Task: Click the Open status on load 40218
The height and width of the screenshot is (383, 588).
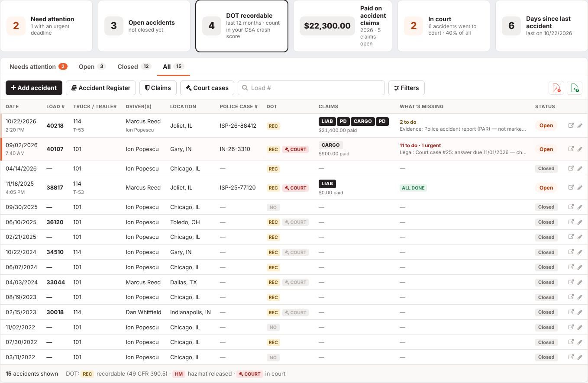Action: (x=546, y=126)
